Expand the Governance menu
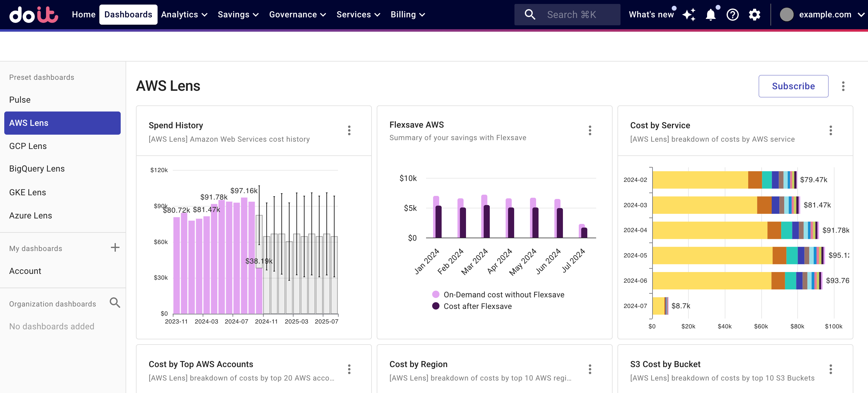The width and height of the screenshot is (868, 393). pos(297,15)
